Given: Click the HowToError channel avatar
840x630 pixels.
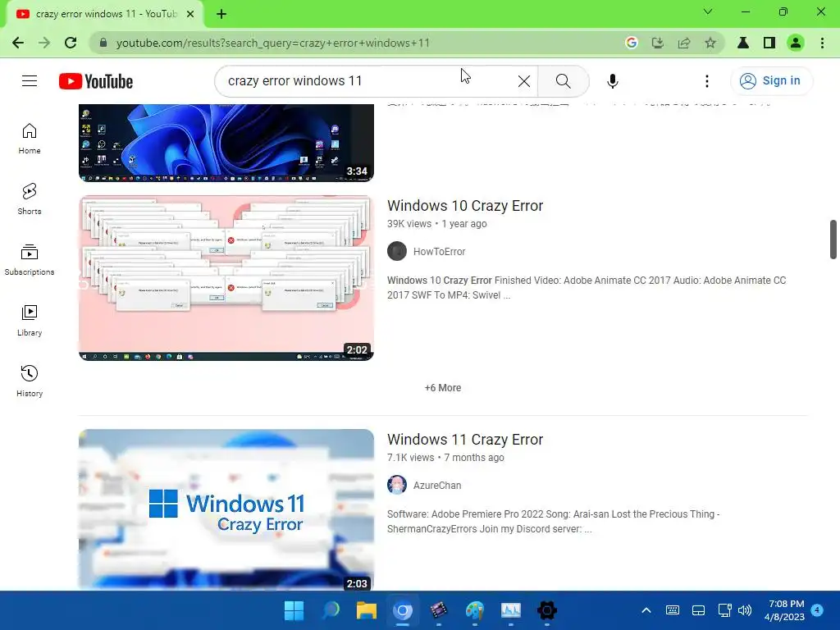Looking at the screenshot, I should (x=397, y=251).
